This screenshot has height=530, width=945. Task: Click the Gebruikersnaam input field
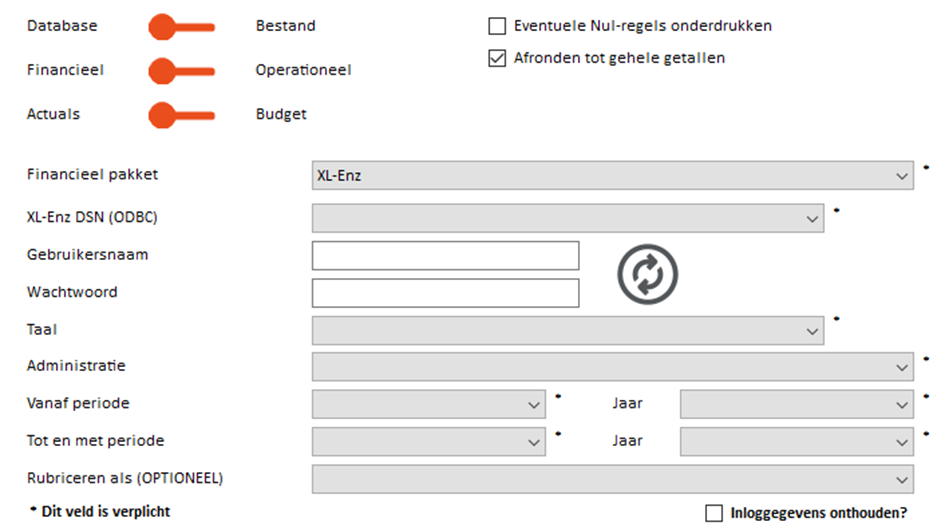[x=445, y=256]
